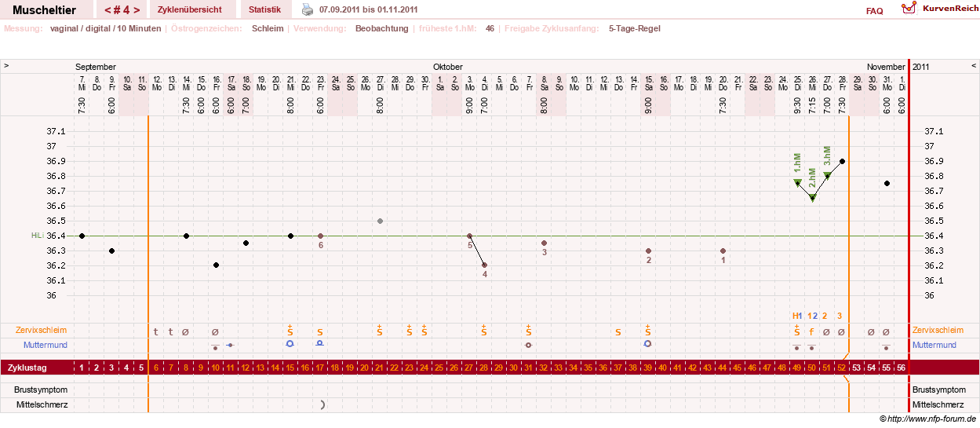This screenshot has height=428, width=980.
Task: Select cervix icon on cycle day 10
Action: coord(216,347)
